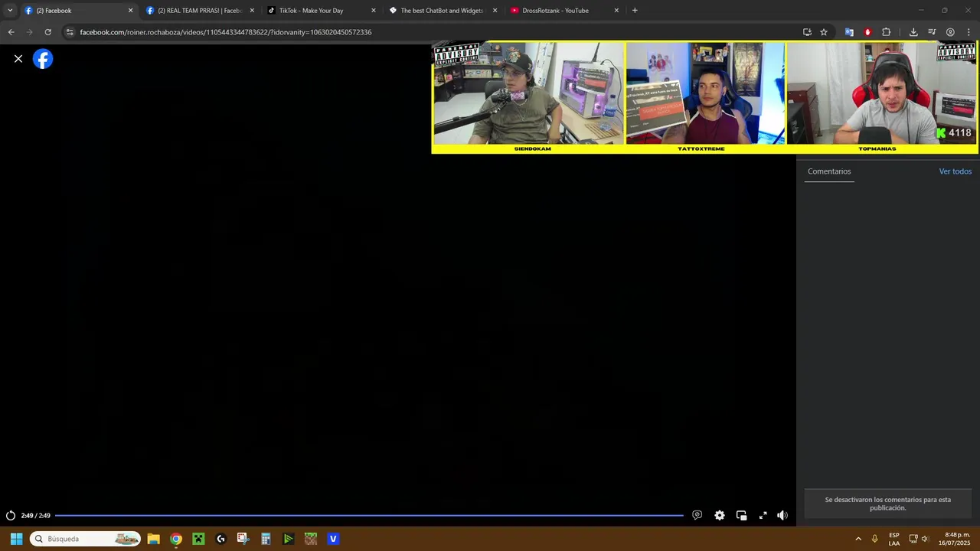980x551 pixels.
Task: Open the video settings gear
Action: 720,516
